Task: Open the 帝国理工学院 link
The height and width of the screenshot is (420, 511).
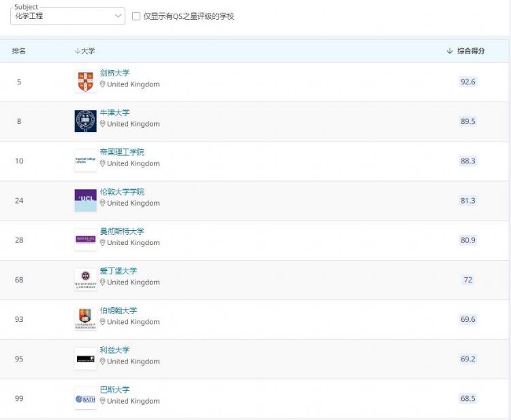Action: 122,152
